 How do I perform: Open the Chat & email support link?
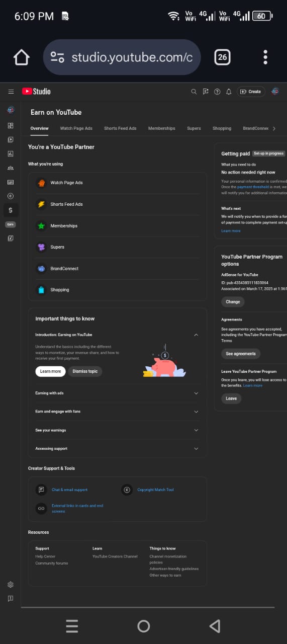pos(69,490)
